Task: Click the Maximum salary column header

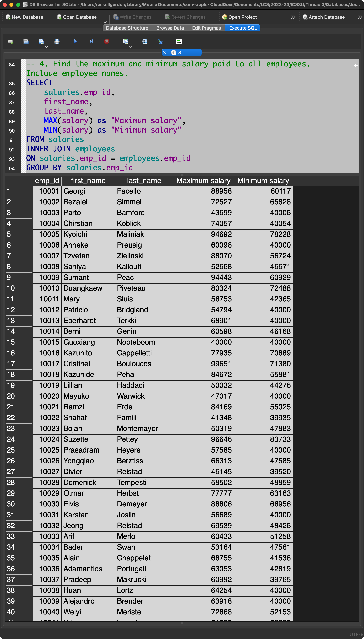Action: pos(203,181)
